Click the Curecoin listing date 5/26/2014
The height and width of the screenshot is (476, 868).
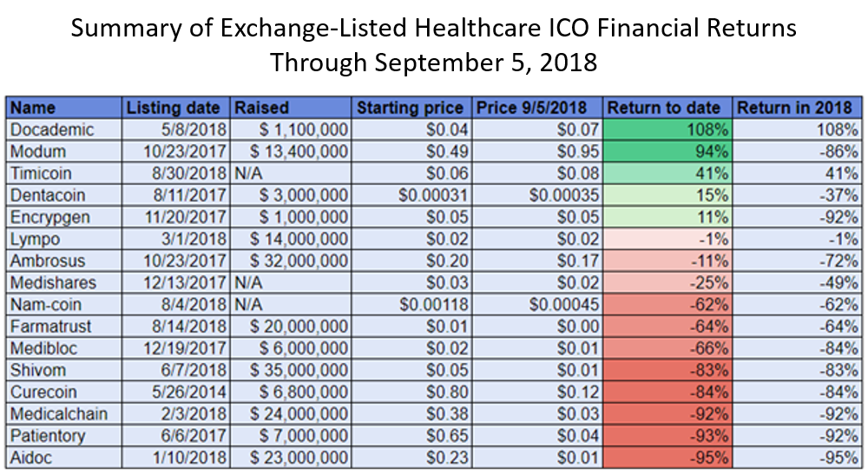[x=175, y=392]
